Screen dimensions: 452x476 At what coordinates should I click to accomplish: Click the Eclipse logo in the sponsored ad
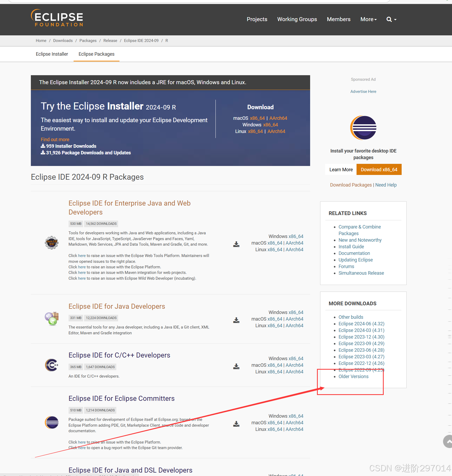[363, 128]
